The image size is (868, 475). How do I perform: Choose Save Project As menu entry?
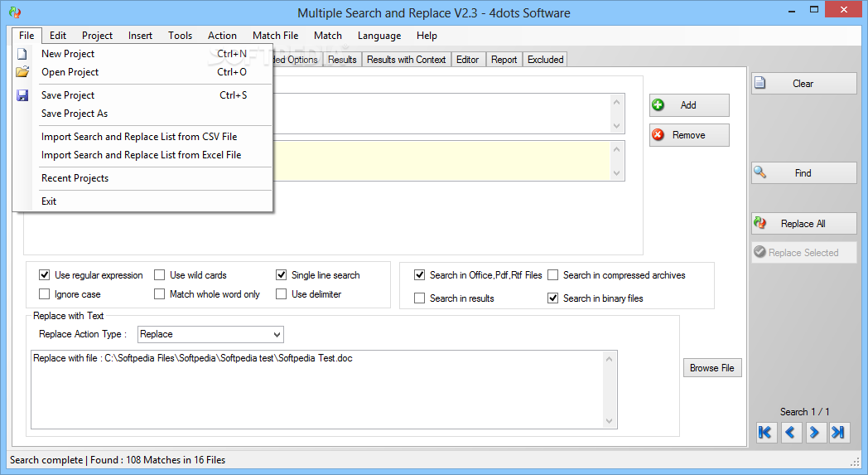pos(142,114)
